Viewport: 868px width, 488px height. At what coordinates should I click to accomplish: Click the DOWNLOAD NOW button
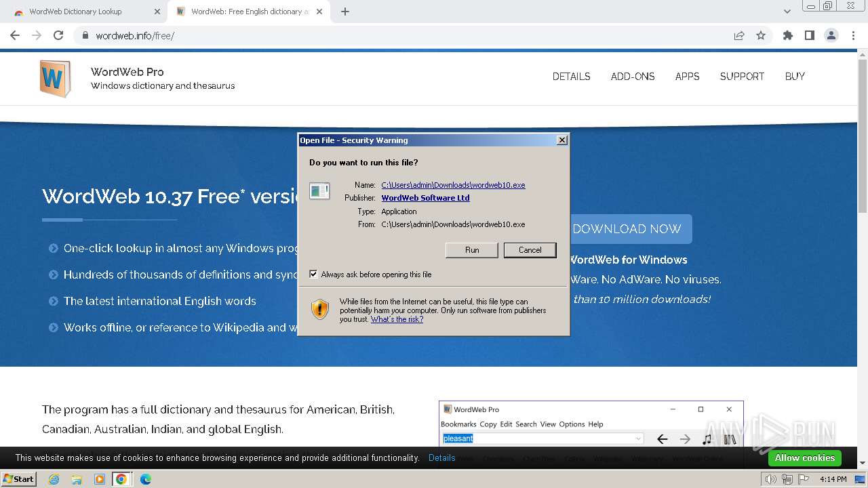click(x=627, y=229)
